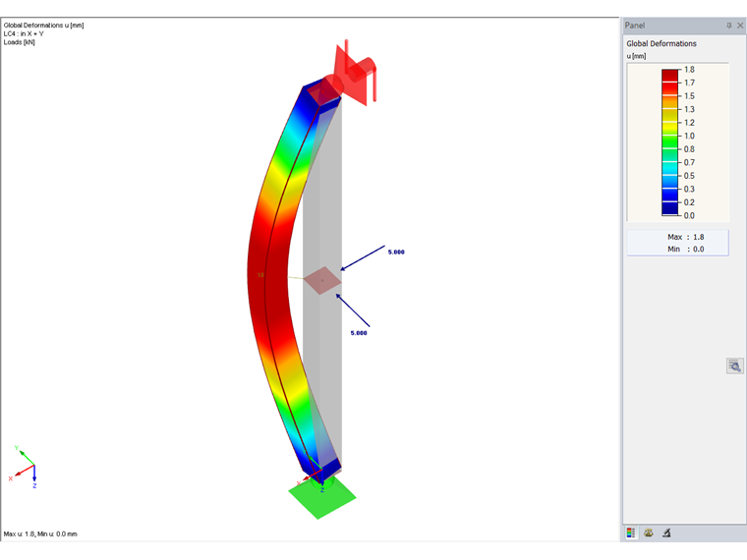Click the XYZ coordinate axes triad in the corner
Viewport: 747px width, 560px height.
coord(24,467)
